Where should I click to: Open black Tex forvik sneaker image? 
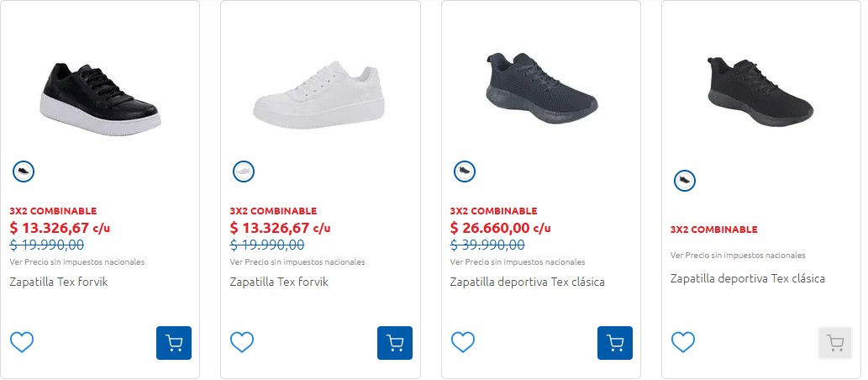pyautogui.click(x=101, y=94)
